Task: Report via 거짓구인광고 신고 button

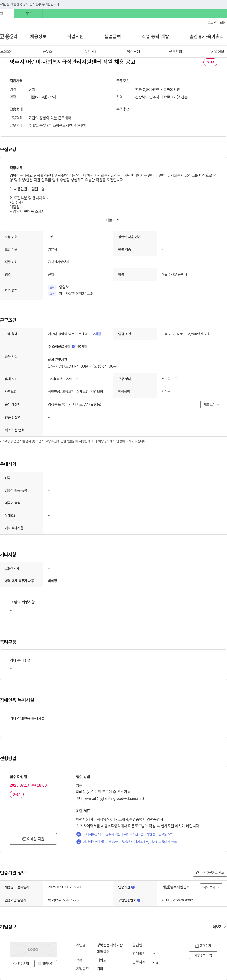Action: pyautogui.click(x=210, y=873)
